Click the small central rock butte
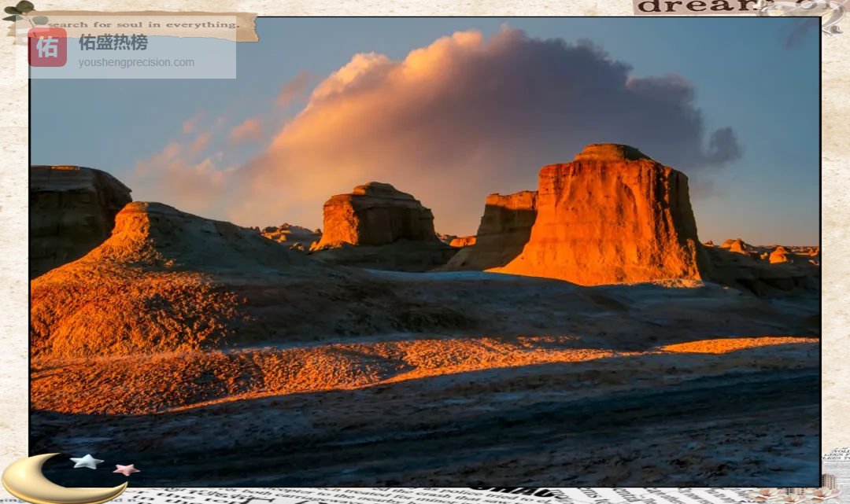Viewport: 850px width, 504px height. (375, 216)
